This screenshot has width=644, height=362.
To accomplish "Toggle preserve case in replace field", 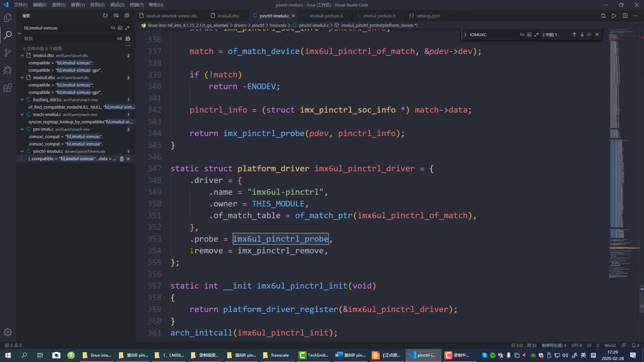I will coord(119,39).
